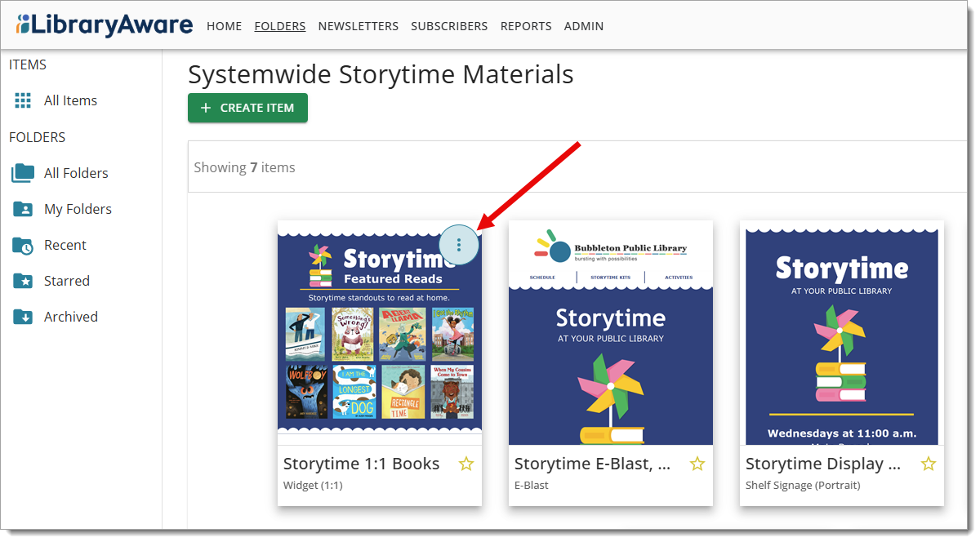Viewport: 980px width, 542px height.
Task: Click the ITEMS sidebar heading
Action: (28, 64)
